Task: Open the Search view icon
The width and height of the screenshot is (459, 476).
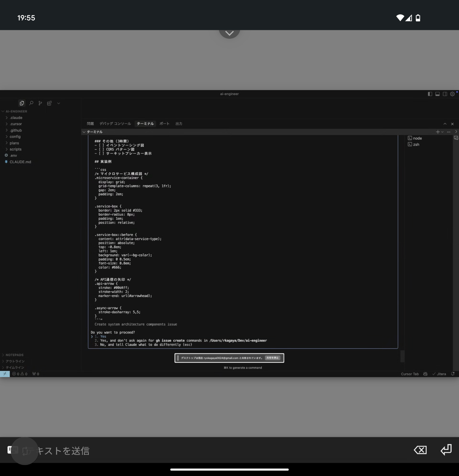Action: (31, 103)
